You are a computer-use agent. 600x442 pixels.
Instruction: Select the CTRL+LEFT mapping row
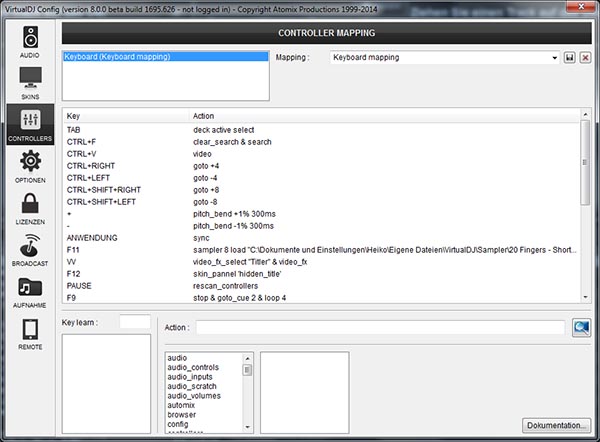point(321,178)
